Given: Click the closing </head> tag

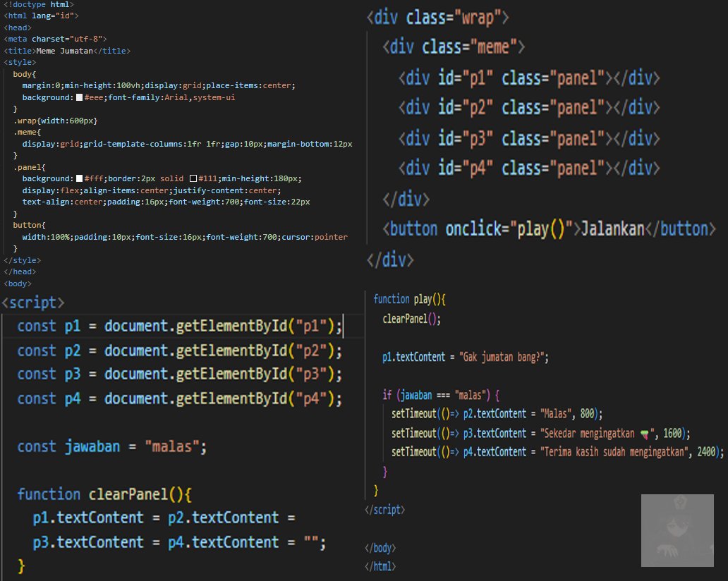Looking at the screenshot, I should click(20, 272).
